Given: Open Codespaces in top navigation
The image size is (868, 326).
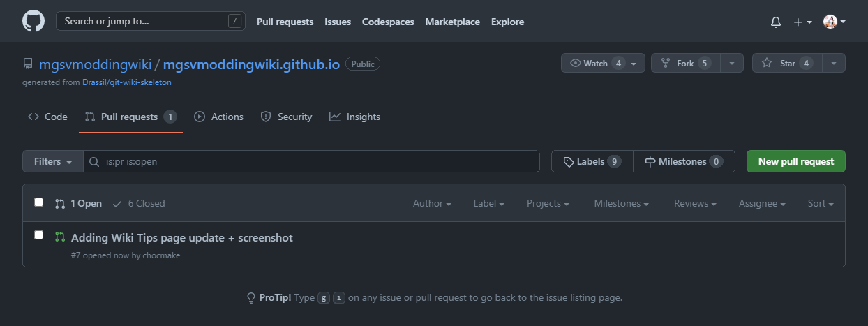Looking at the screenshot, I should coord(388,22).
